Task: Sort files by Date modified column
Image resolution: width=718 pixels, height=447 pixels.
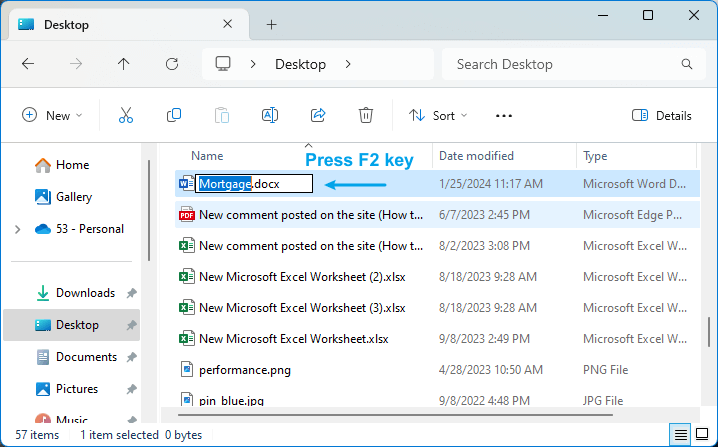Action: (476, 156)
